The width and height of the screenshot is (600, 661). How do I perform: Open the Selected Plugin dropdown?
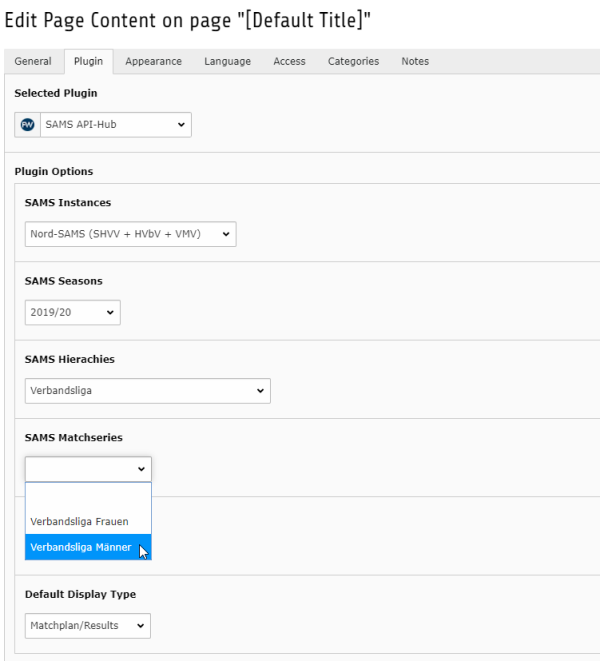[x=116, y=125]
